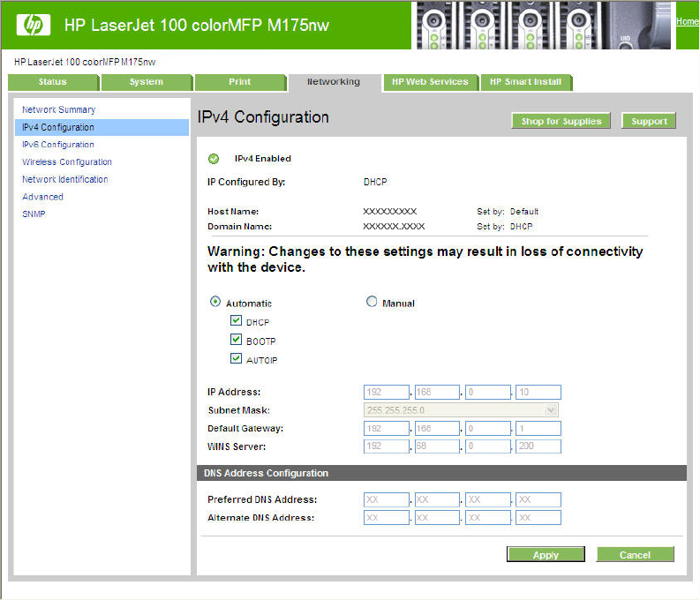Click the green IPv4 Enabled status icon
The width and height of the screenshot is (700, 600).
point(213,159)
